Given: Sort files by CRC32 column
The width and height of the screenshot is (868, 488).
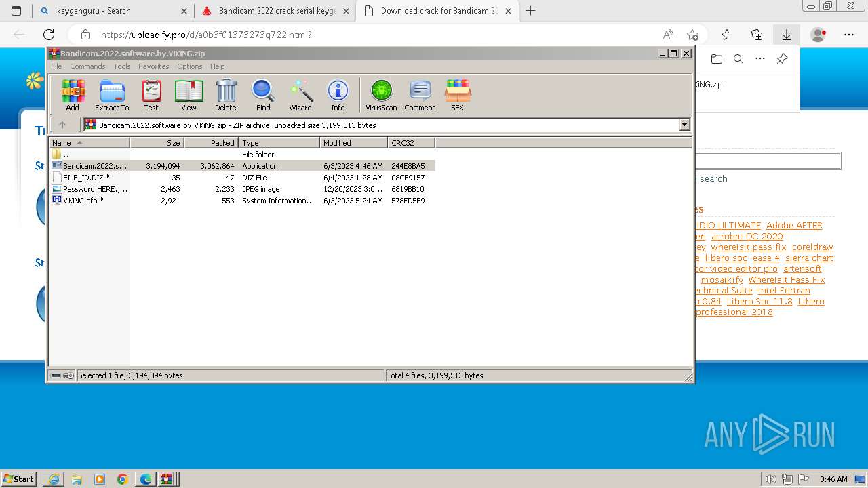Looking at the screenshot, I should 411,142.
